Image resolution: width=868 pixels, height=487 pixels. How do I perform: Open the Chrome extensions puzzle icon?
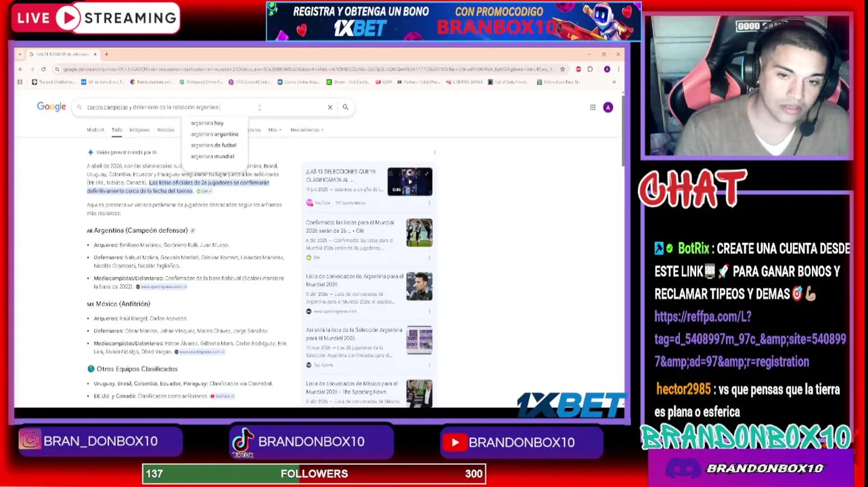pos(590,69)
